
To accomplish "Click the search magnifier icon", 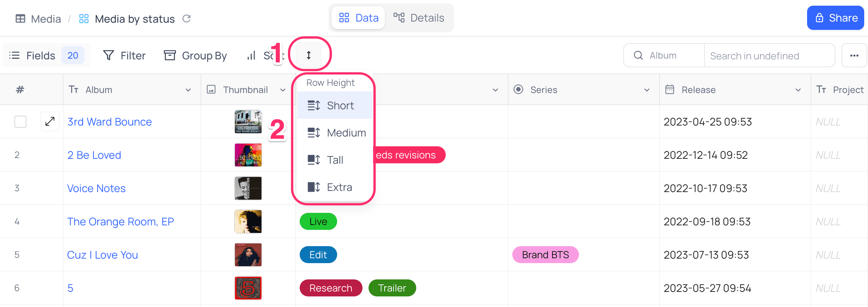I will click(638, 56).
